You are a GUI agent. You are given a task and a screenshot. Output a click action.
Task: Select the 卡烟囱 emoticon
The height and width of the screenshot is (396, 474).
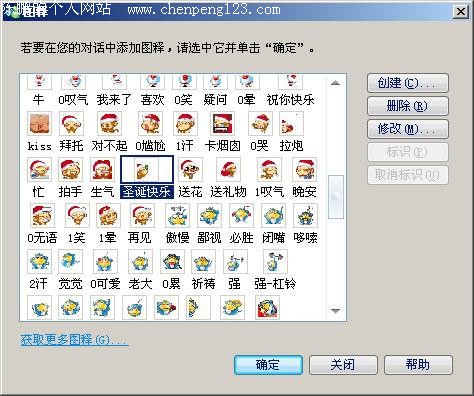(222, 123)
